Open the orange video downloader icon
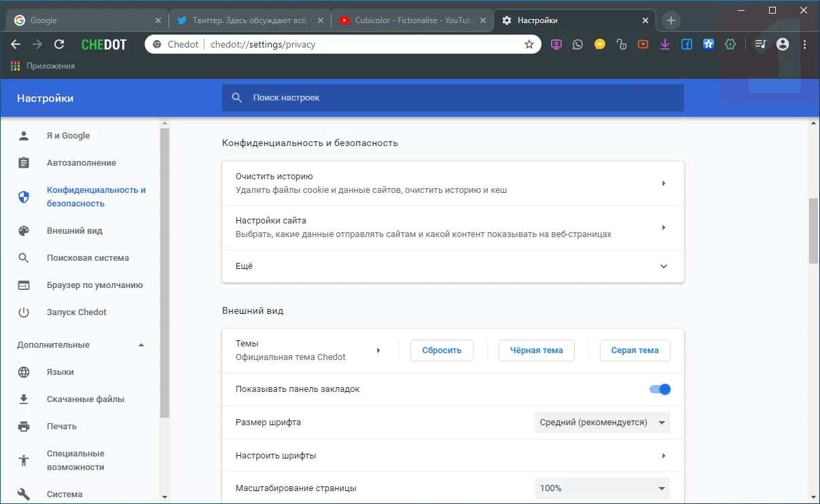Image resolution: width=820 pixels, height=504 pixels. (643, 44)
